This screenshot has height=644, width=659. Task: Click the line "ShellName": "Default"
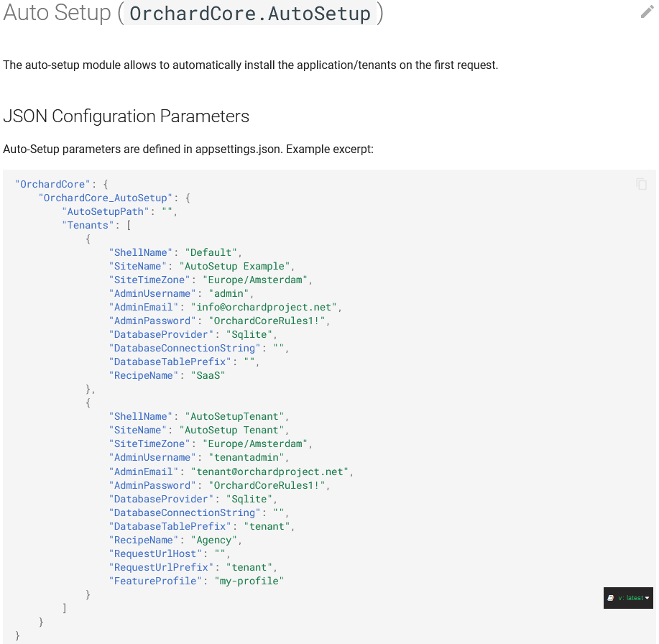175,252
